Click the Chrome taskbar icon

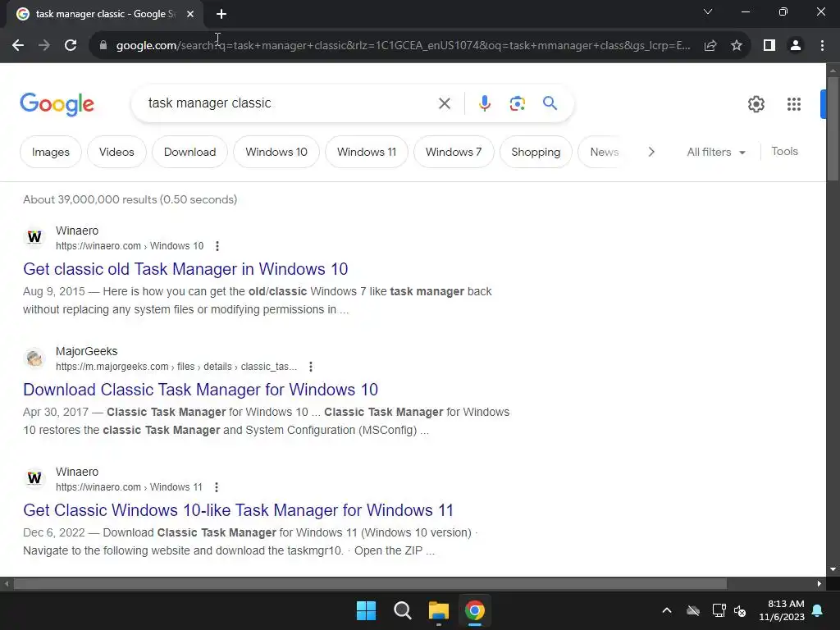click(x=475, y=610)
